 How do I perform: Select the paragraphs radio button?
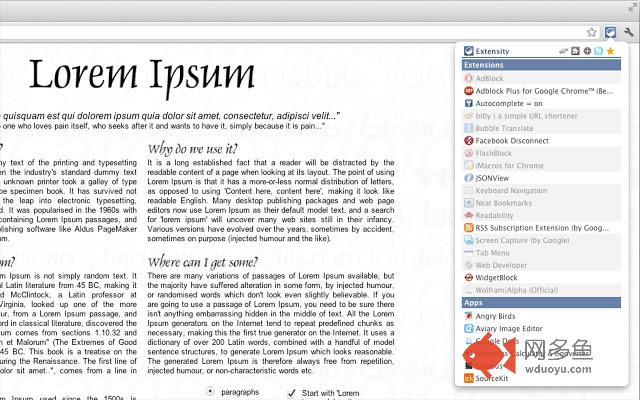(210, 390)
